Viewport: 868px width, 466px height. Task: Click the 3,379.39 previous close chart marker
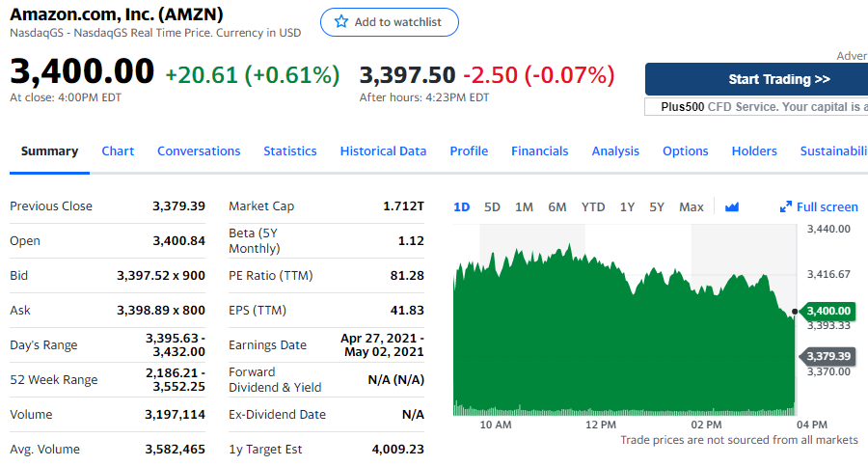827,356
